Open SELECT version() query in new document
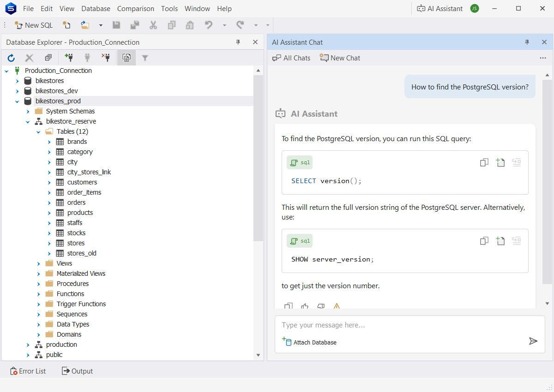 (500, 162)
